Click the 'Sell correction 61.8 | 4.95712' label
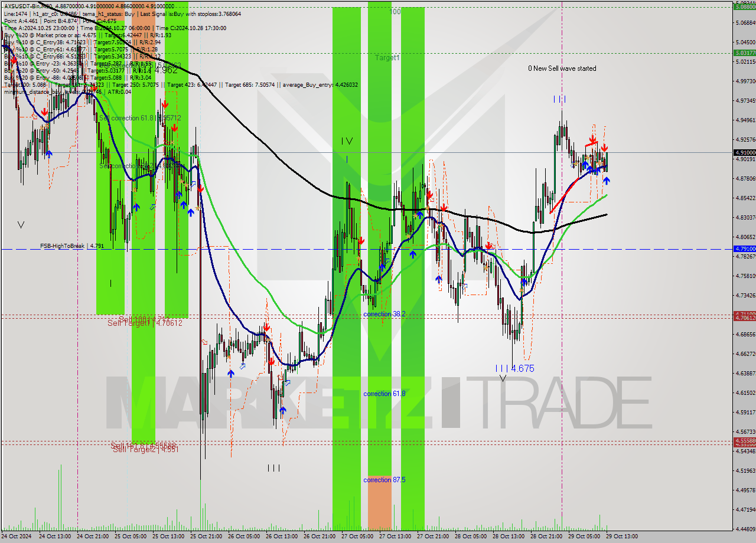Viewport: 756px width, 543px height. 140,118
